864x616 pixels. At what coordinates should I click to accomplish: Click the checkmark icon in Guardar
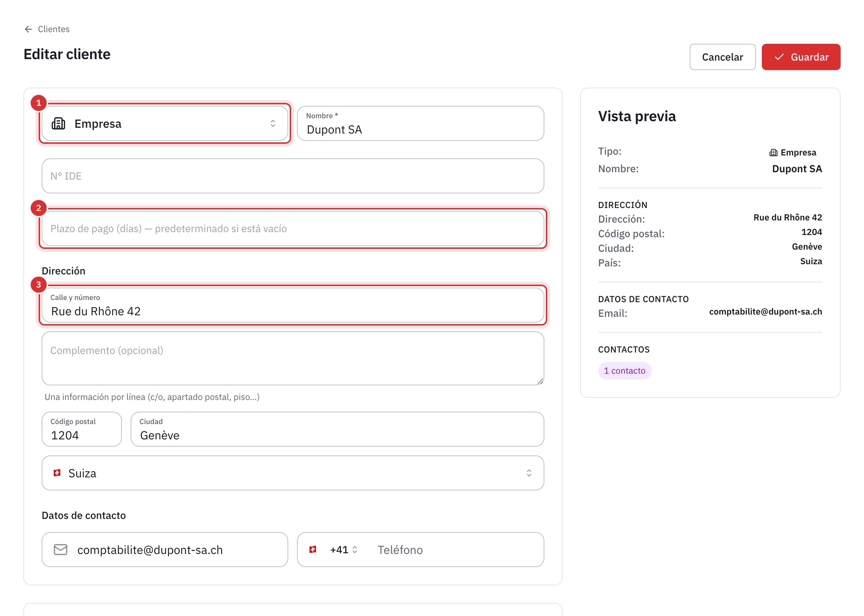(x=779, y=57)
